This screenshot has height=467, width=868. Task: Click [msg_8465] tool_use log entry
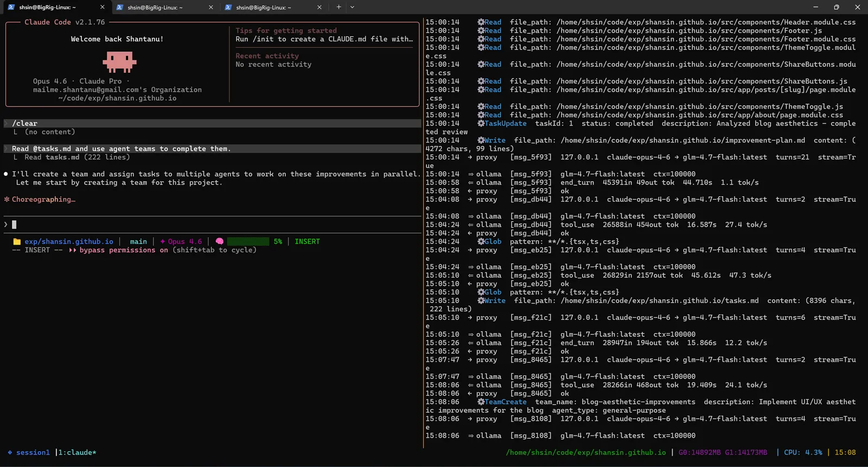click(596, 385)
